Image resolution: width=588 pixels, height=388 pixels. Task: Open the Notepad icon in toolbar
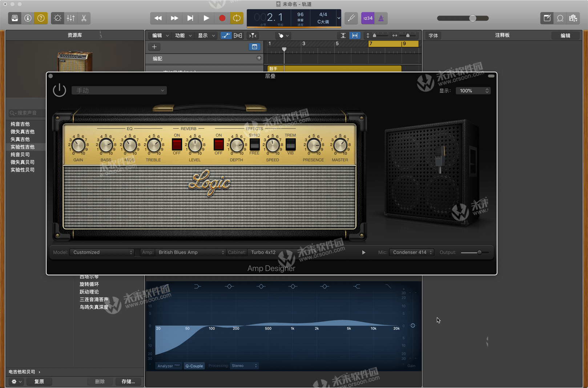[547, 18]
